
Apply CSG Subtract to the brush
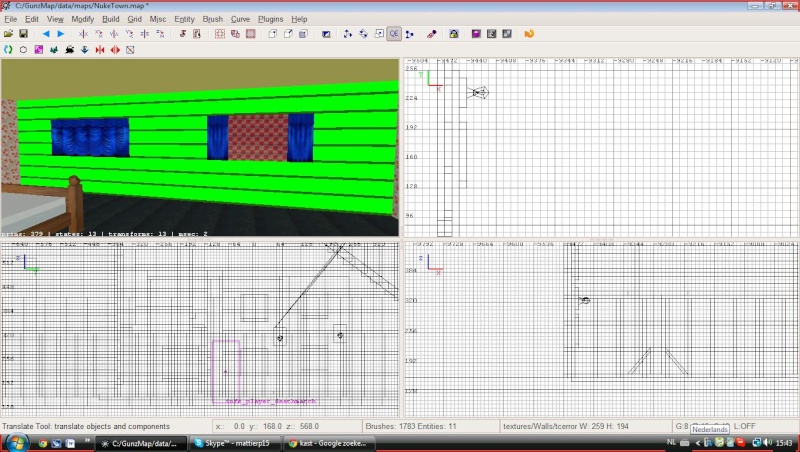click(235, 34)
